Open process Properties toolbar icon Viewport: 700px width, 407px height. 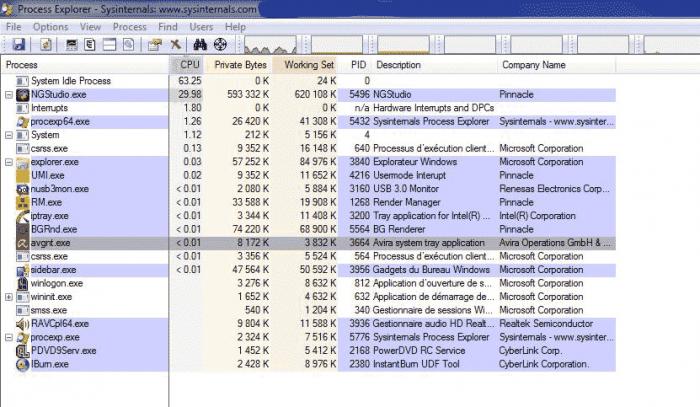154,44
